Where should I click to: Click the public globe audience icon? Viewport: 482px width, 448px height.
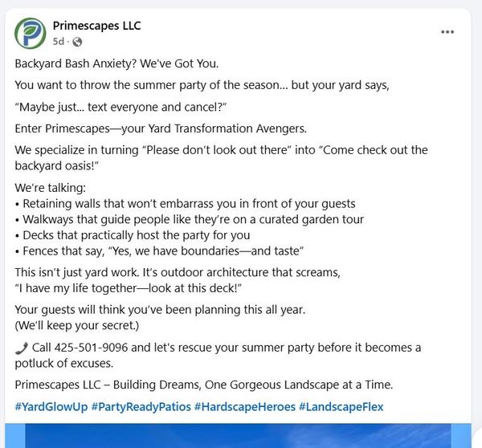(77, 42)
